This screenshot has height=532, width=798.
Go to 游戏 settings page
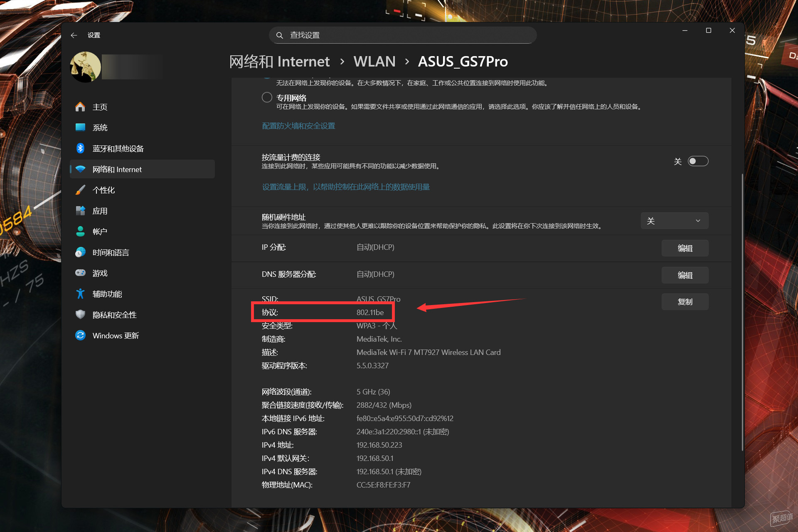click(142, 273)
